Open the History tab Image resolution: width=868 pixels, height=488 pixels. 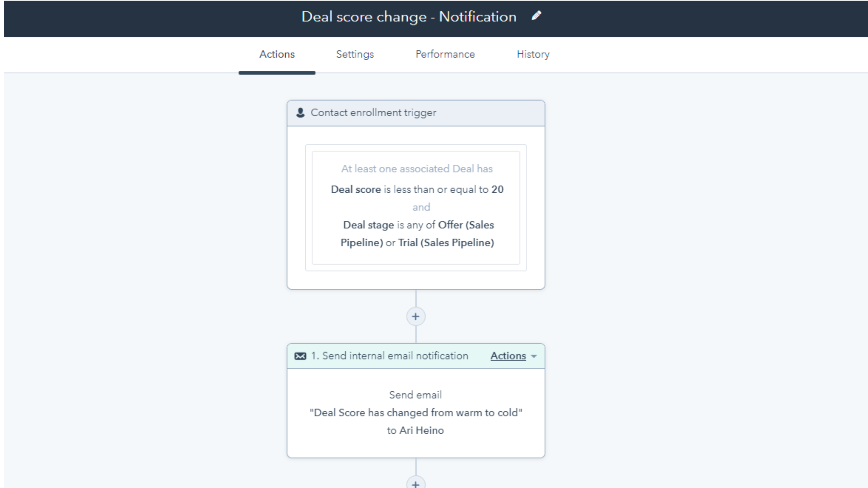[x=533, y=54]
